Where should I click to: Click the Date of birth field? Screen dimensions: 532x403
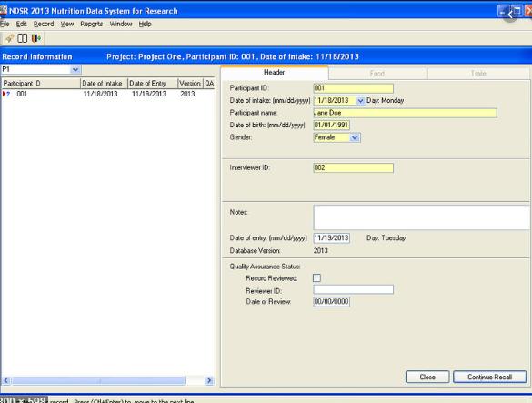(x=332, y=126)
